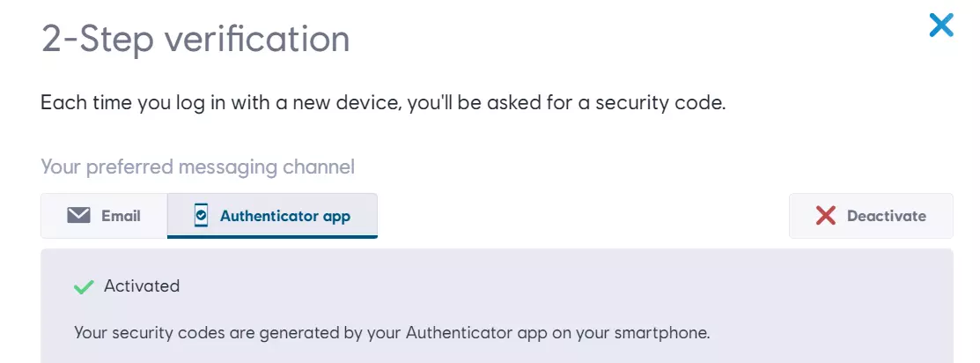Click the "2-Step verification" heading

pyautogui.click(x=195, y=40)
